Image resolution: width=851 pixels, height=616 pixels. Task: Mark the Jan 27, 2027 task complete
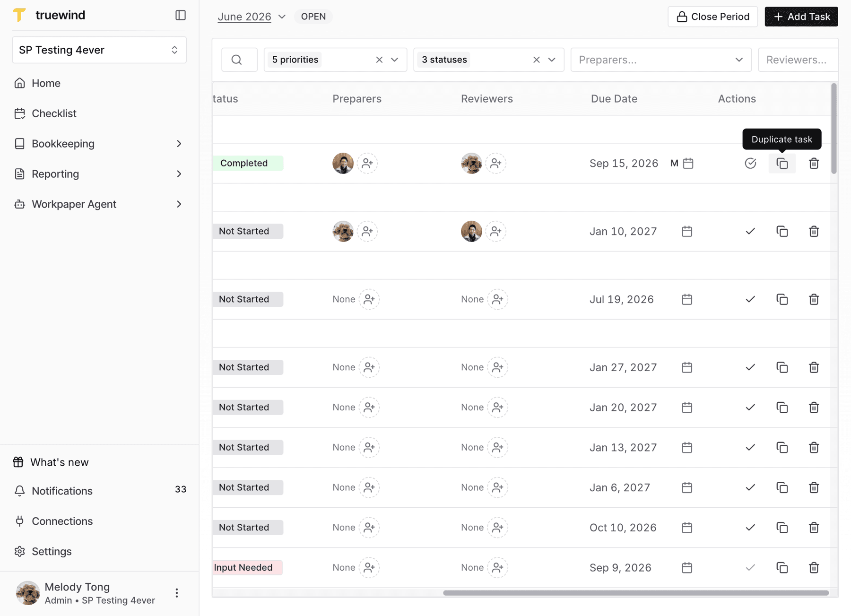[750, 367]
